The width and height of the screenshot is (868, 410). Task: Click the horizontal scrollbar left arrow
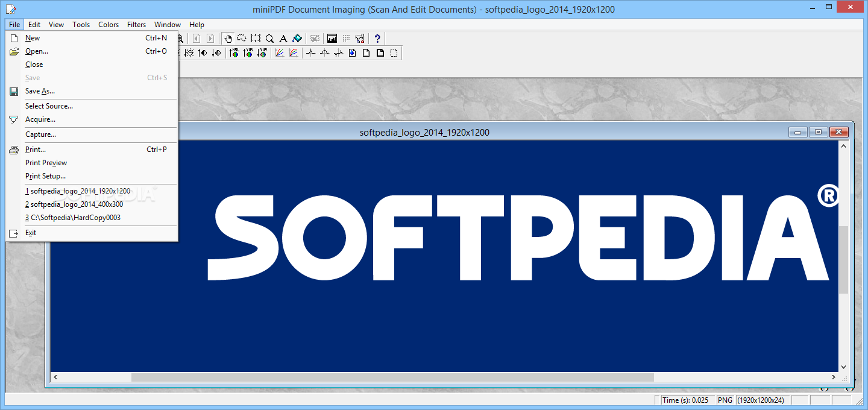pyautogui.click(x=55, y=377)
